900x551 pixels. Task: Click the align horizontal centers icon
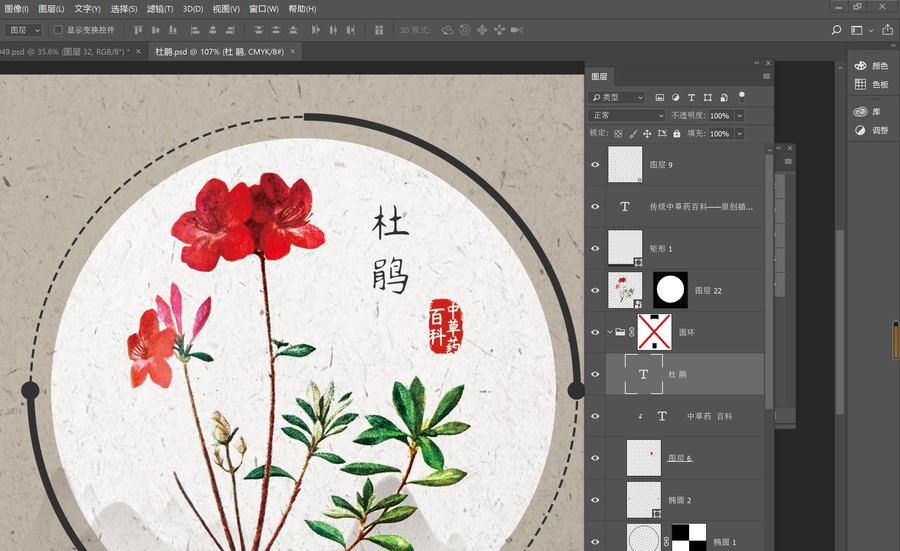point(212,30)
